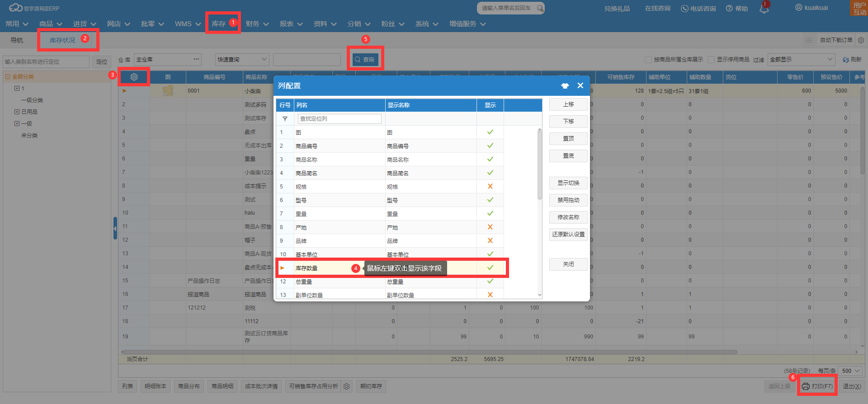Check the 显示停用商品 checkbox
The height and width of the screenshot is (404, 868).
tap(711, 60)
